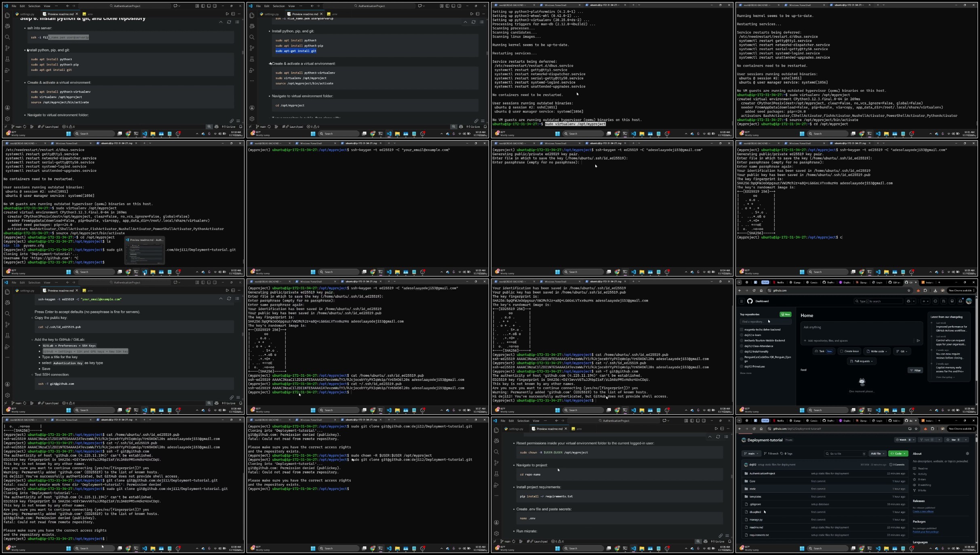This screenshot has width=980, height=555.
Task: Switch to the 'SSH an' Chrome tab
Action: (894, 283)
